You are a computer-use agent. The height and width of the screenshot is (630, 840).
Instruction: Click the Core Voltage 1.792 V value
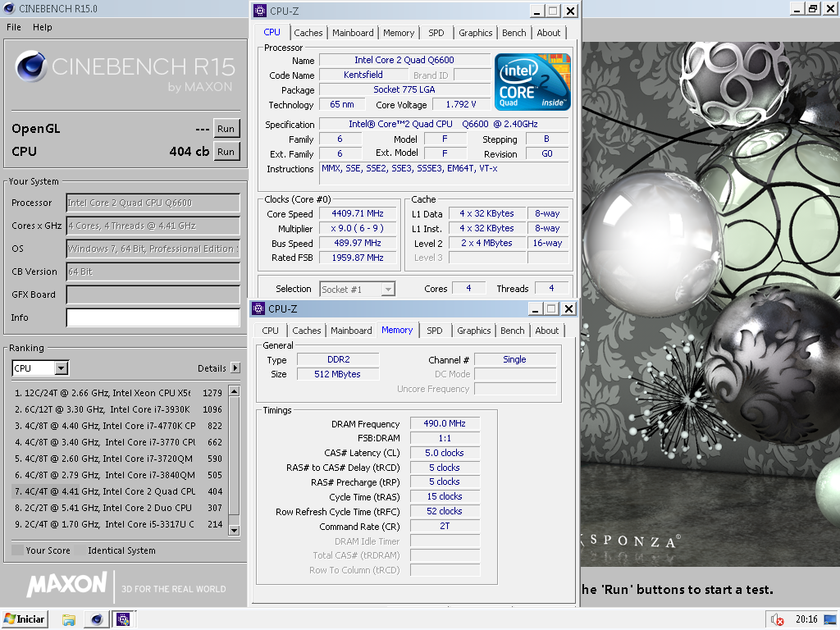(x=461, y=104)
